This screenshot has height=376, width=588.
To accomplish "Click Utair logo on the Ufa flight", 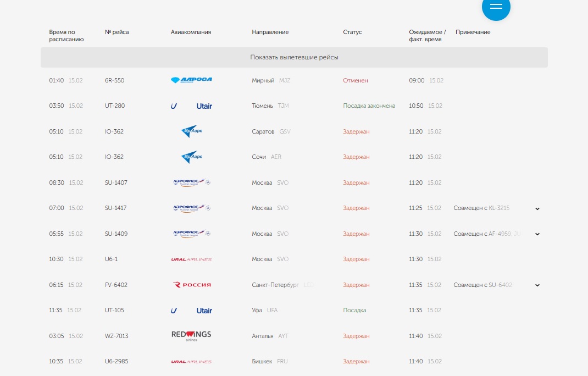I will click(x=191, y=311).
